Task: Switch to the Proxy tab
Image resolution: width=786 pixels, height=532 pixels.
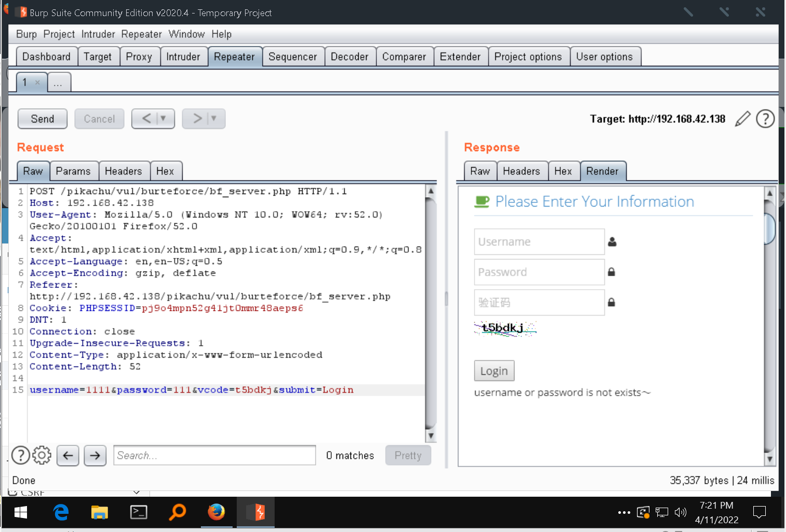Action: [139, 57]
